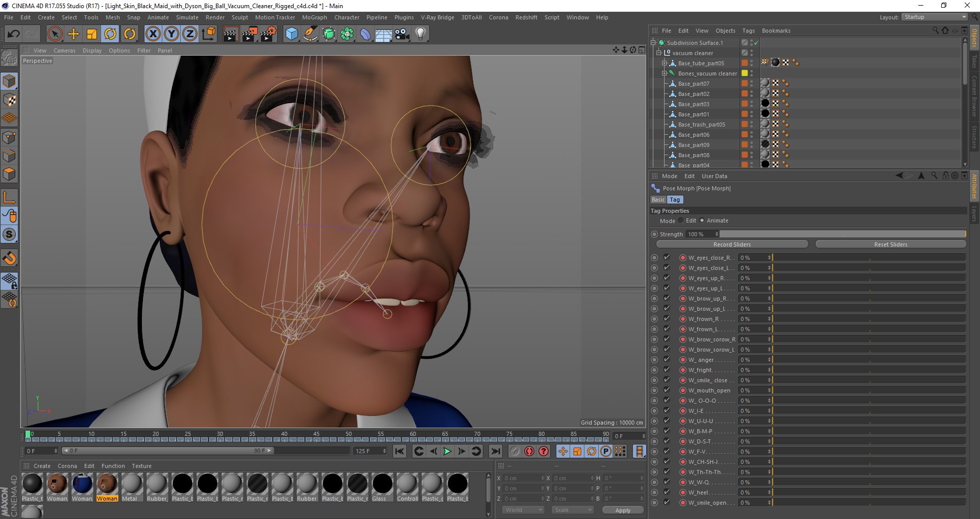This screenshot has height=519, width=980.
Task: Toggle checkmark for W_fright morph
Action: tap(667, 369)
